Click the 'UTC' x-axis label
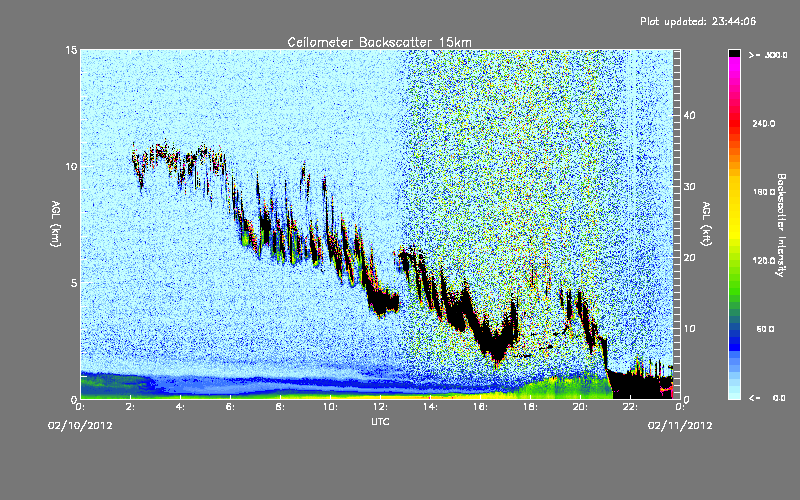 coord(380,421)
